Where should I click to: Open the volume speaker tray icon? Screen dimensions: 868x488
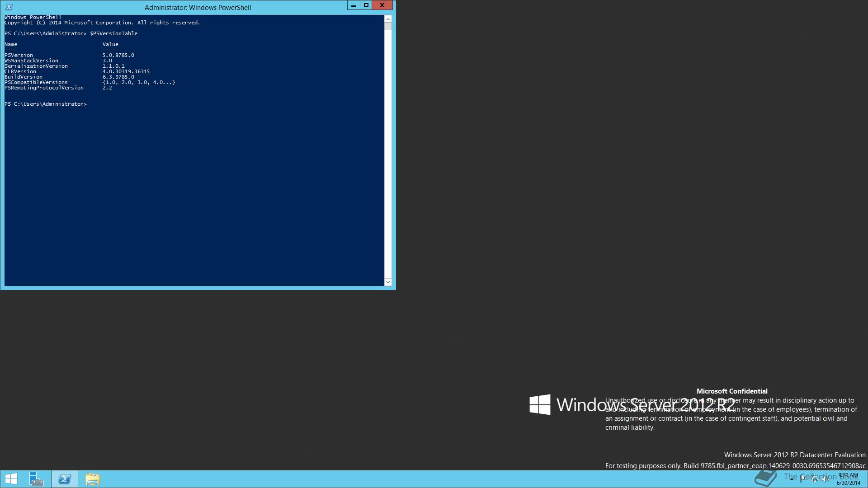point(826,479)
